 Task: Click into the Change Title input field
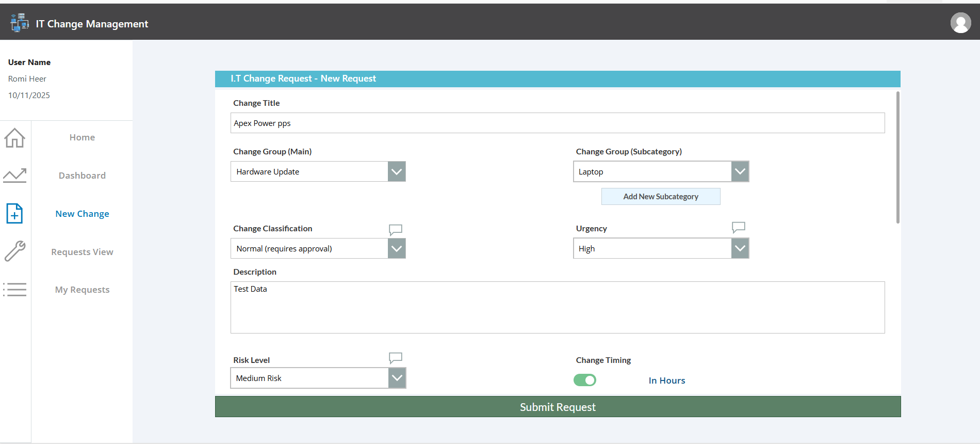pyautogui.click(x=558, y=123)
